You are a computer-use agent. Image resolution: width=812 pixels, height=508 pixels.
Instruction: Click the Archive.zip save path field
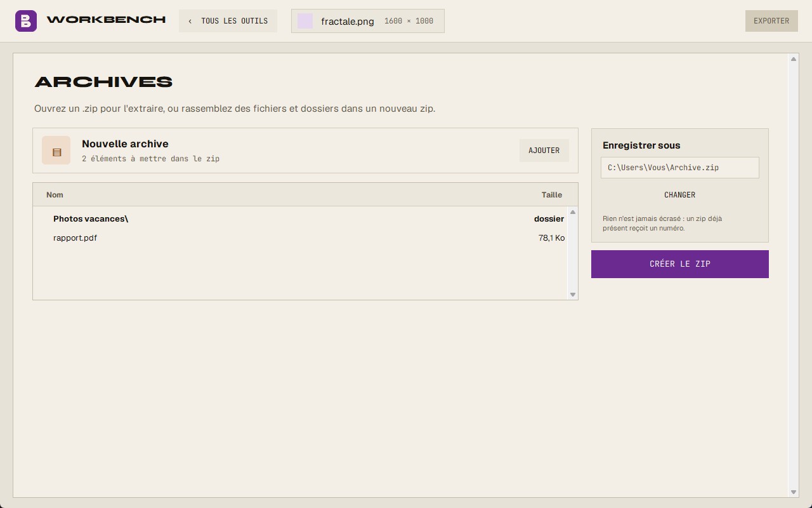tap(680, 168)
